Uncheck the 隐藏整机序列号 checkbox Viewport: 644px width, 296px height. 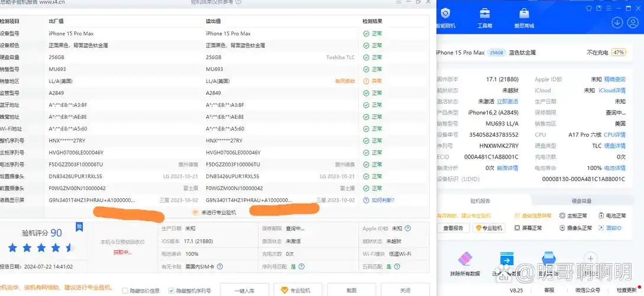click(x=171, y=291)
